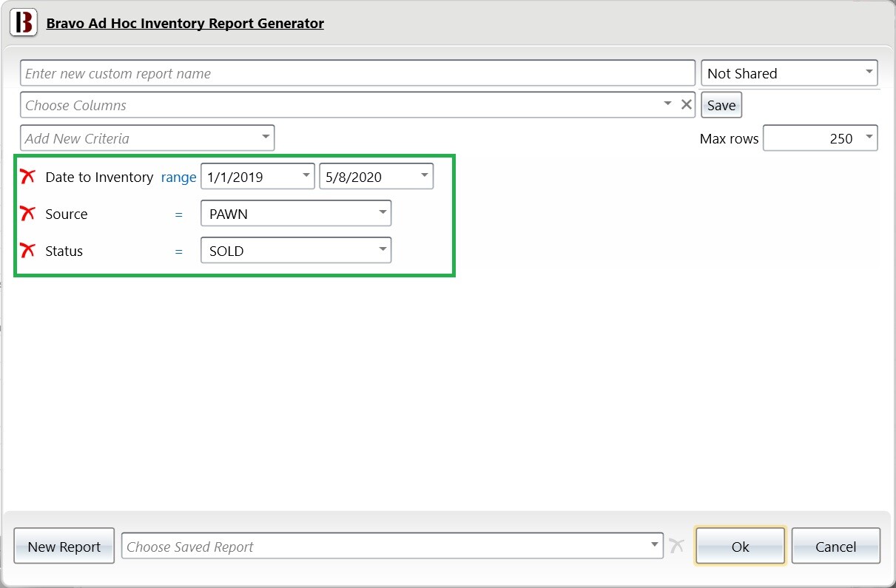Expand the Choose Columns dropdown arrow

click(x=667, y=104)
